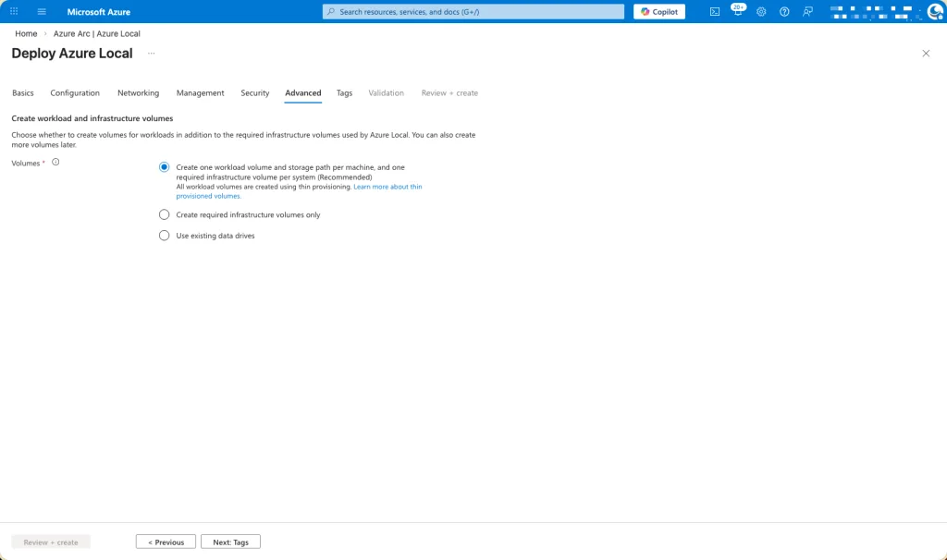Open the hamburger portal menu
Viewport: 947px width, 560px height.
pyautogui.click(x=42, y=11)
